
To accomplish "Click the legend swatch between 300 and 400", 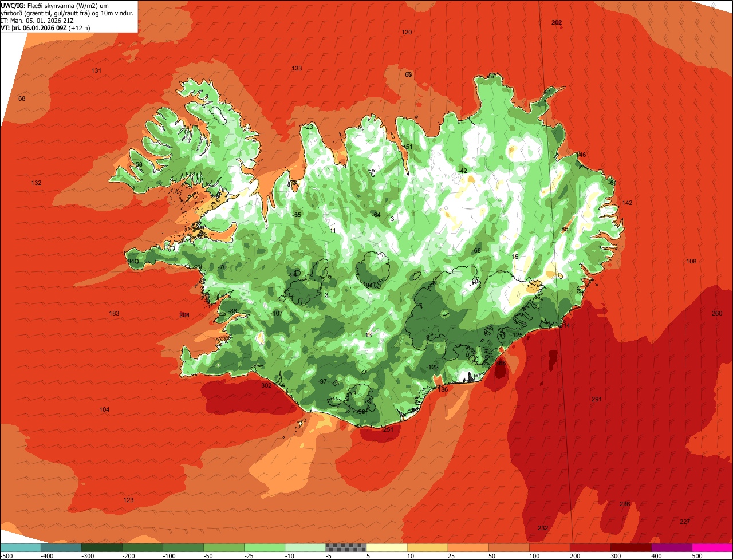I will [x=630, y=547].
